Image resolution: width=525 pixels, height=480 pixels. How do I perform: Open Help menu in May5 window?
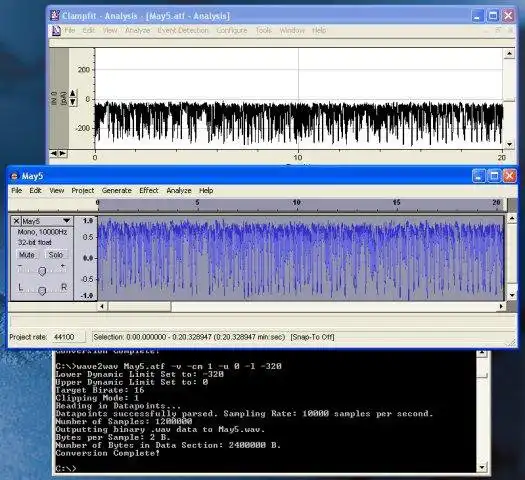click(x=206, y=190)
